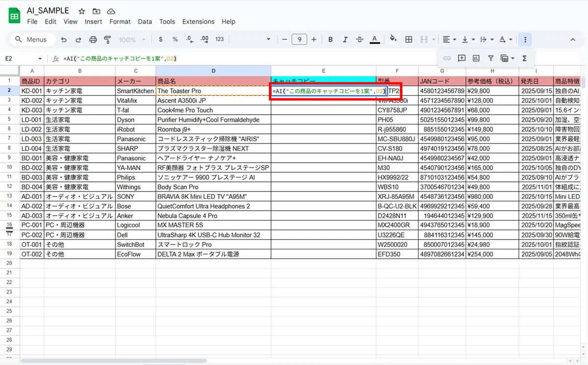The width and height of the screenshot is (588, 365).
Task: Click cell containing "Roomba j9+"
Action: (x=213, y=129)
